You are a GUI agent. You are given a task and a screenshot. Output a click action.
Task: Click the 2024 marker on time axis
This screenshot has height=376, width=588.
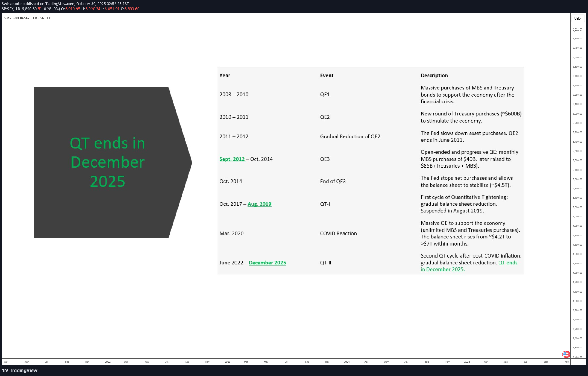coord(347,362)
